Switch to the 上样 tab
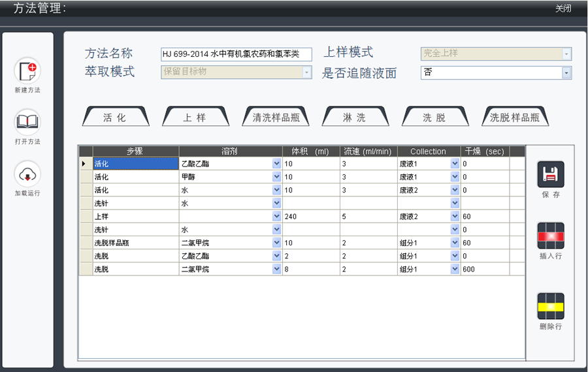Viewport: 588px width, 372px height. [195, 117]
